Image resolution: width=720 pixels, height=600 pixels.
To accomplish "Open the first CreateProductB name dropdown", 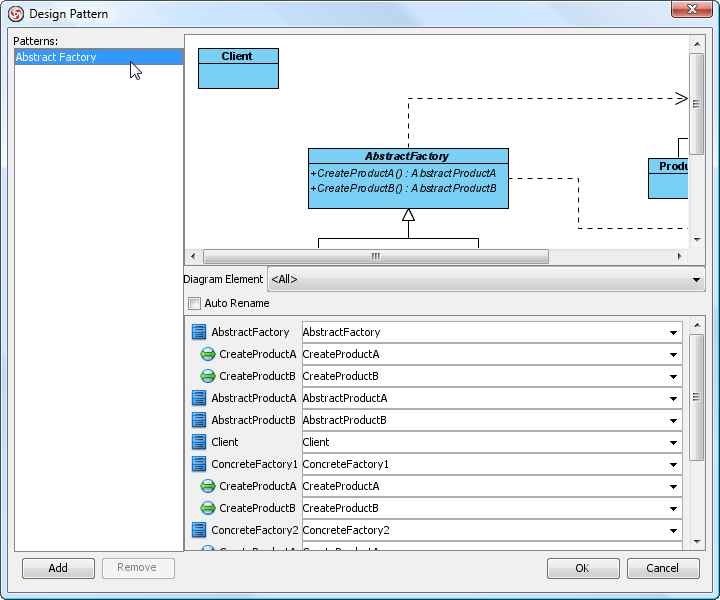I will coord(673,376).
